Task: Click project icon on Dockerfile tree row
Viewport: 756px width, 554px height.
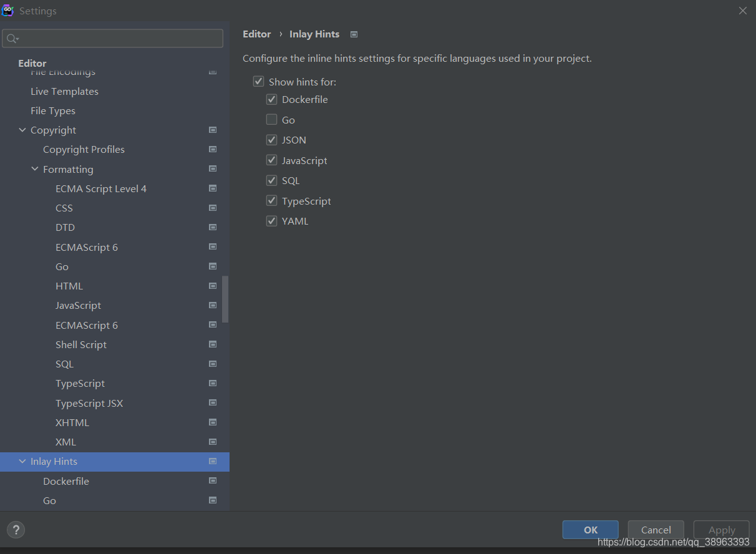Action: pos(213,481)
